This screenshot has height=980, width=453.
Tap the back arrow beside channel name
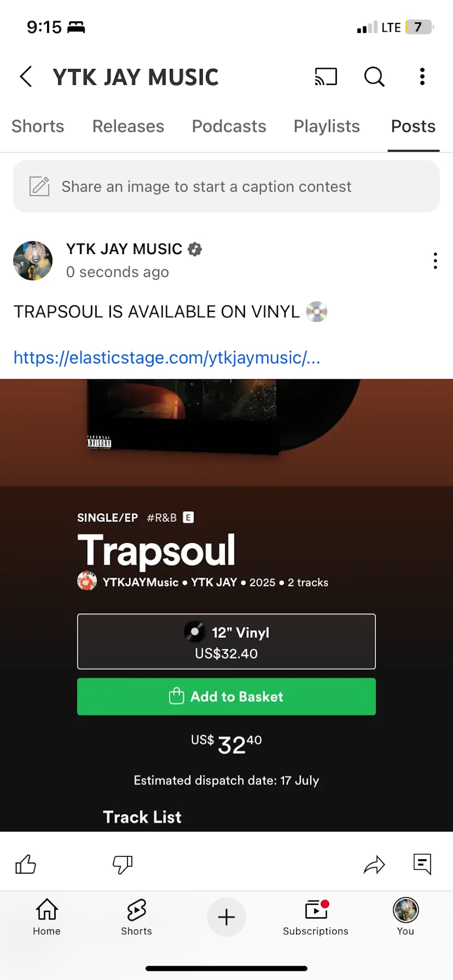[26, 77]
